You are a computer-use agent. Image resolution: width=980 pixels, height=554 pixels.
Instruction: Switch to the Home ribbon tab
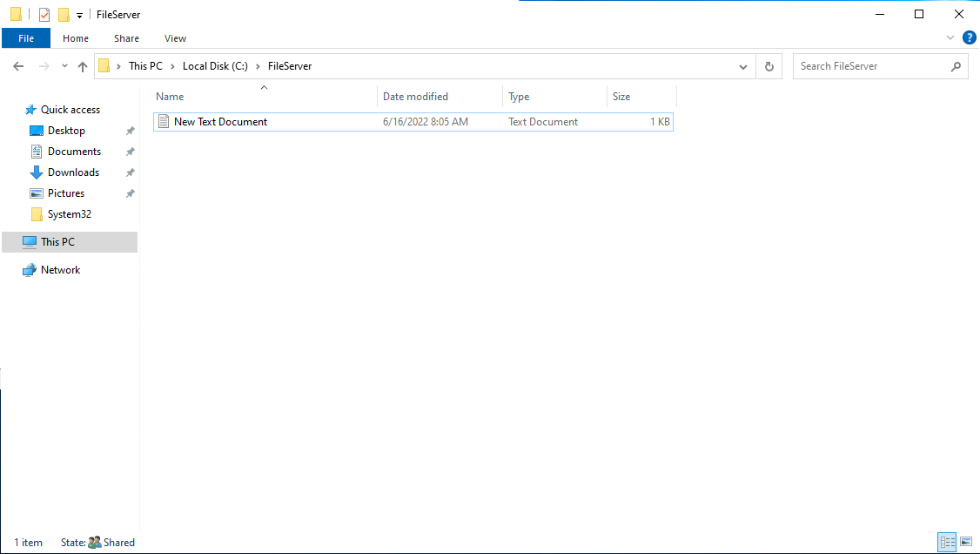(x=76, y=38)
